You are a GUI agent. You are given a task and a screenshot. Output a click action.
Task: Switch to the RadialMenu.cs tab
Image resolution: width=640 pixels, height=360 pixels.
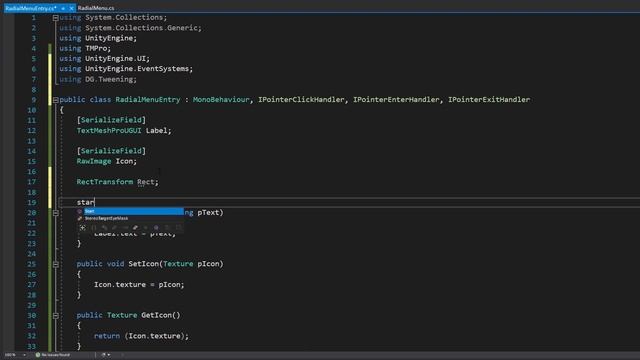(96, 8)
